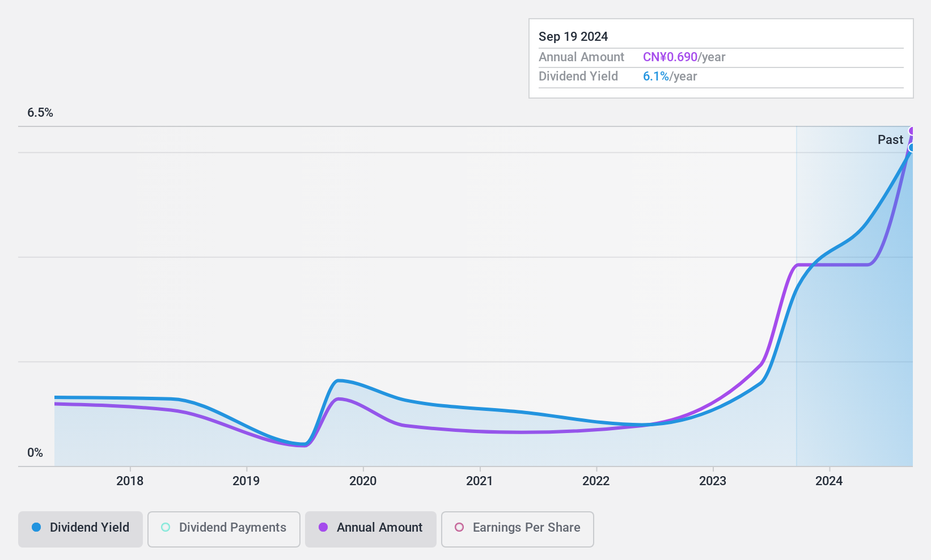The image size is (931, 560).
Task: Click the CN¥0.690/year value in tooltip
Action: pyautogui.click(x=684, y=57)
